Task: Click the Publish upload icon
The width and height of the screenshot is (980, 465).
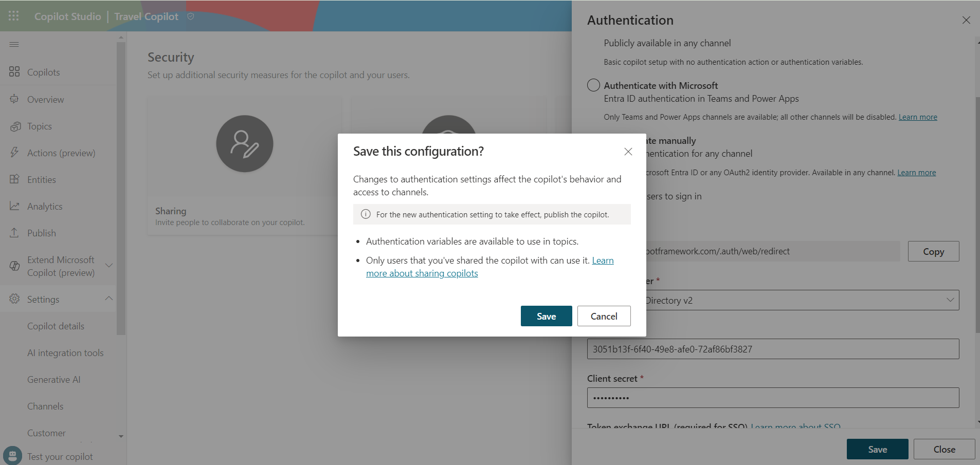Action: click(14, 233)
